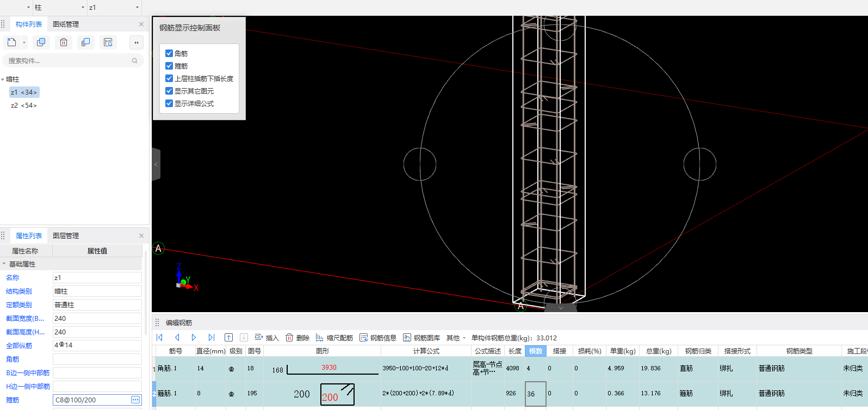Click the 计算公式 column header

pyautogui.click(x=426, y=351)
